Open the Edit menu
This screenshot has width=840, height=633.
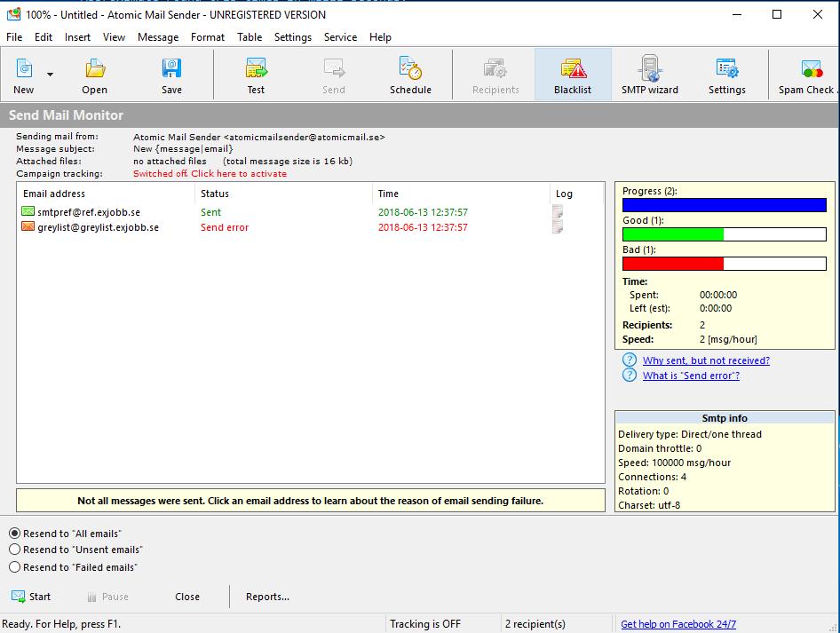(43, 37)
